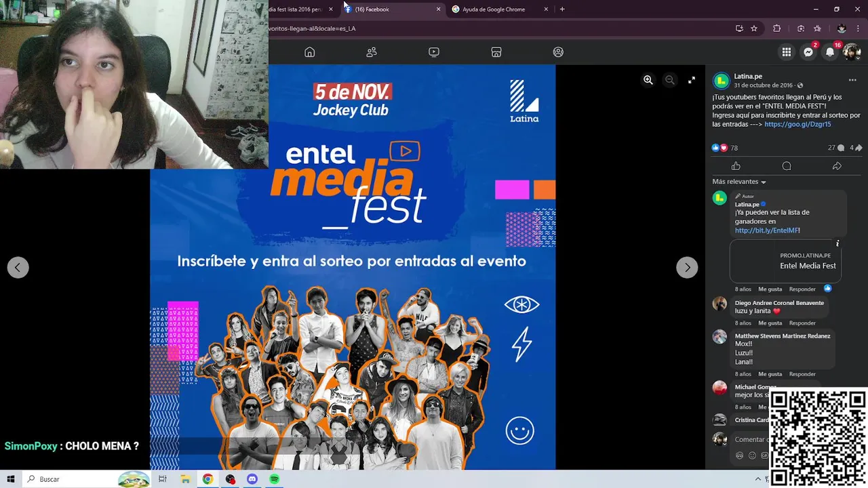Close the Facebook browser tab
Screen dimensions: 868x488
(x=438, y=9)
